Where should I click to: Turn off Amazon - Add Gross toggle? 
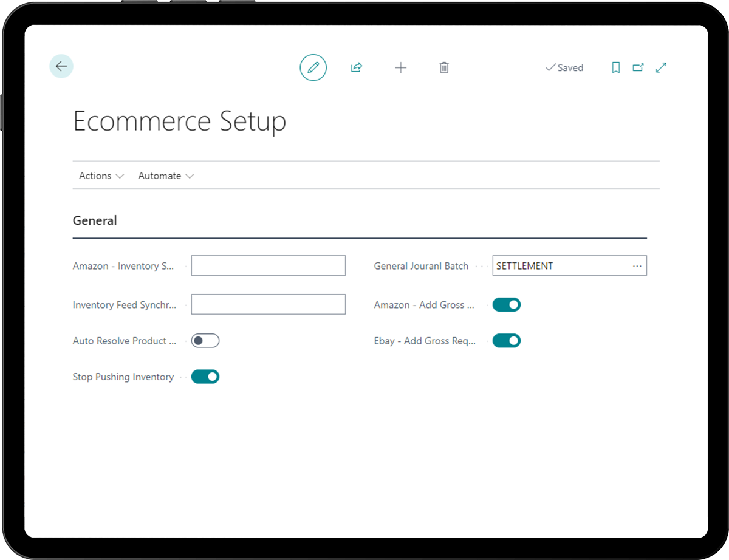pos(506,305)
